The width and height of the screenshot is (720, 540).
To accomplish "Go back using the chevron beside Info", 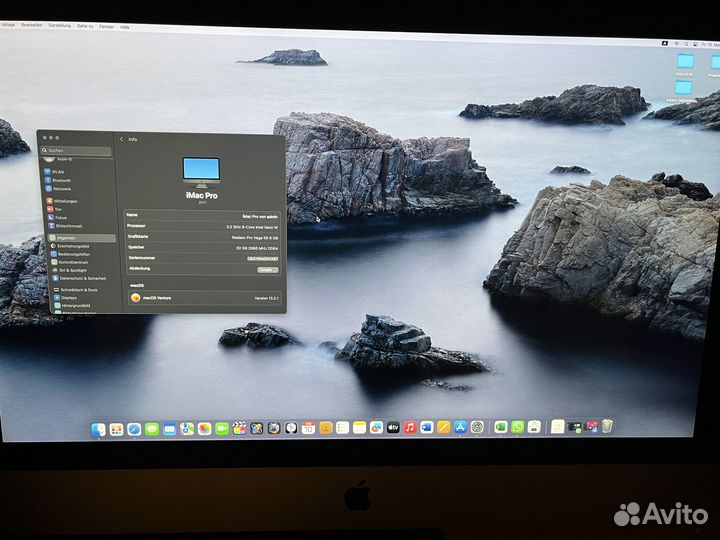I will [x=122, y=139].
